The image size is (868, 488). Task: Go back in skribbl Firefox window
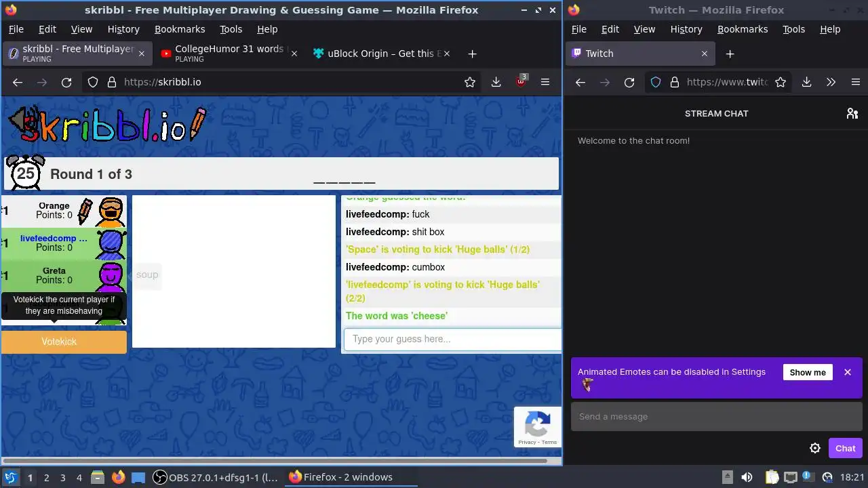point(18,82)
